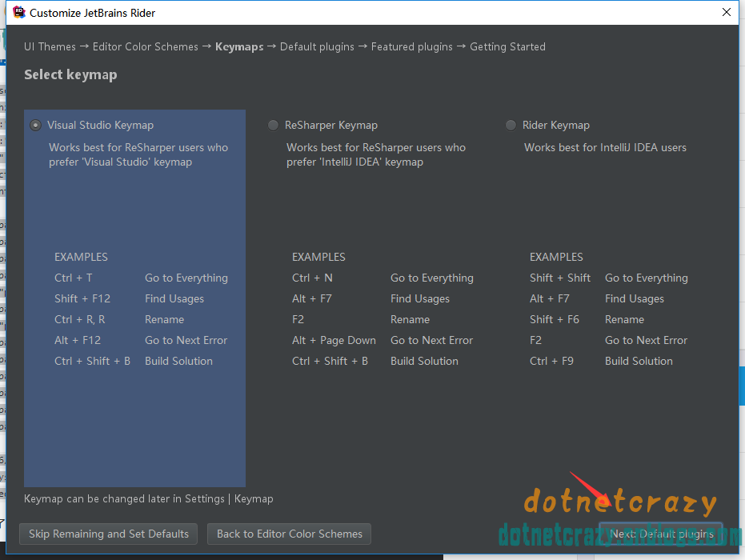Click Skip Remaining and Set Defaults button
The height and width of the screenshot is (560, 745).
[108, 534]
